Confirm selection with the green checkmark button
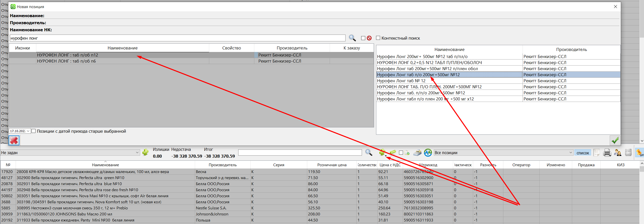 pyautogui.click(x=615, y=140)
